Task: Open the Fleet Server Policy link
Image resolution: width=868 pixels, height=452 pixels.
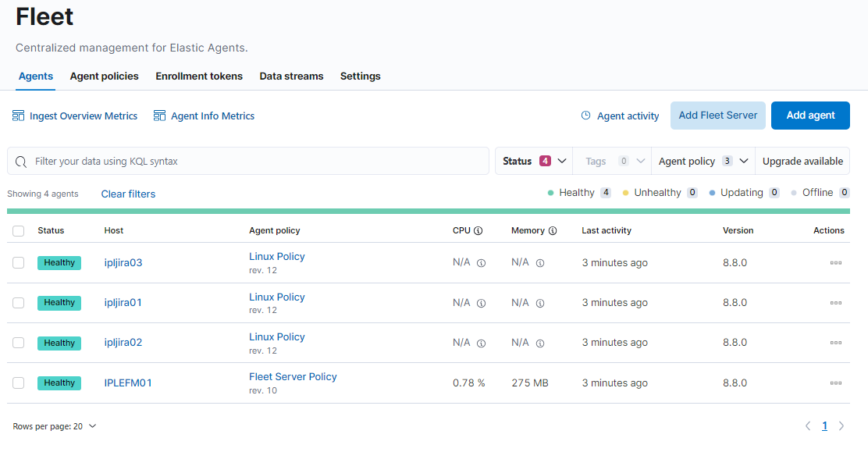Action: click(x=293, y=376)
